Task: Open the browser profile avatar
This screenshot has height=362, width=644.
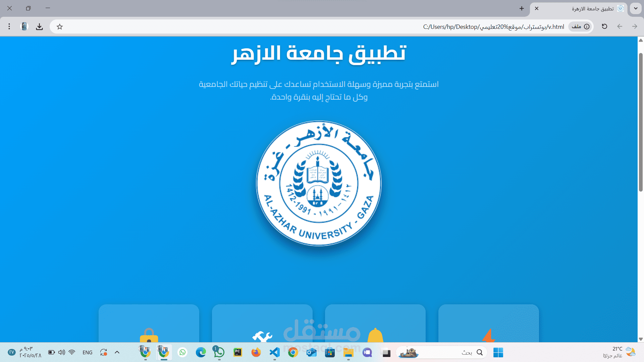Action: tap(24, 27)
